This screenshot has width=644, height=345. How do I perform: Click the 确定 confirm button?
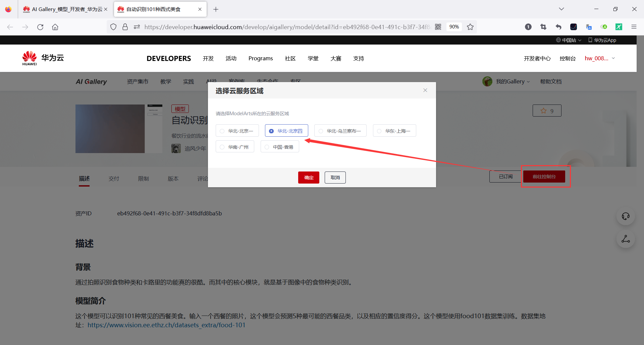(x=308, y=177)
